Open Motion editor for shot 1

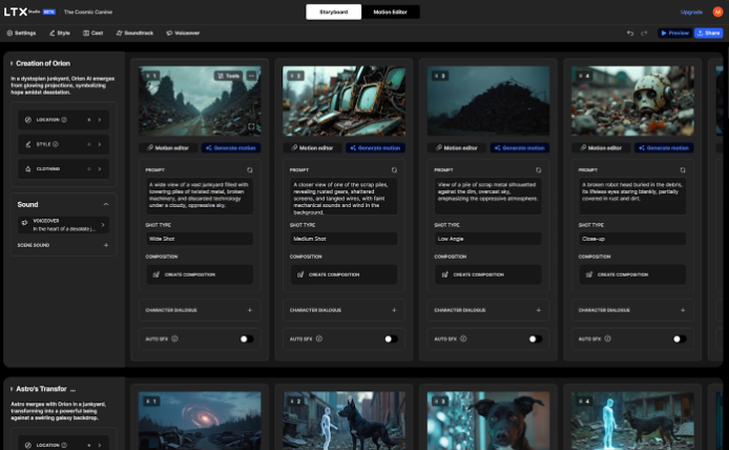click(168, 148)
